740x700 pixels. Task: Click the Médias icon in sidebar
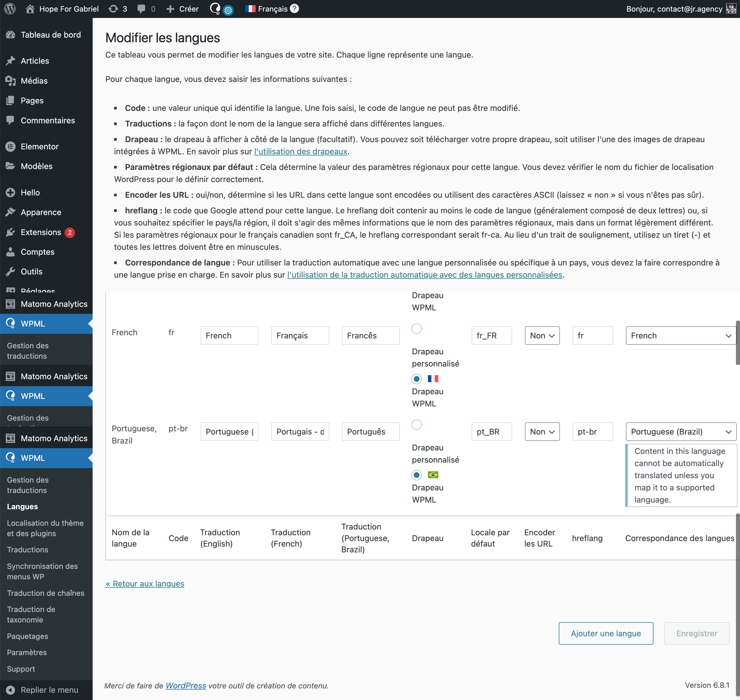10,80
